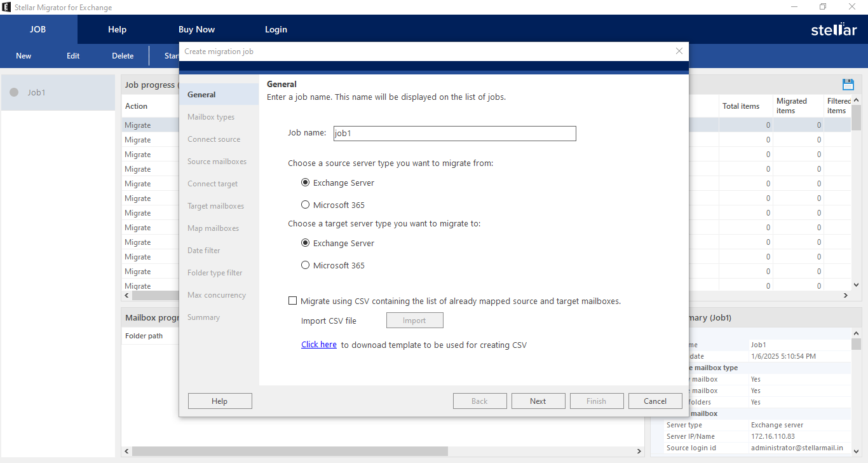Select Exchange Server as target type
This screenshot has width=868, height=463.
pyautogui.click(x=306, y=243)
